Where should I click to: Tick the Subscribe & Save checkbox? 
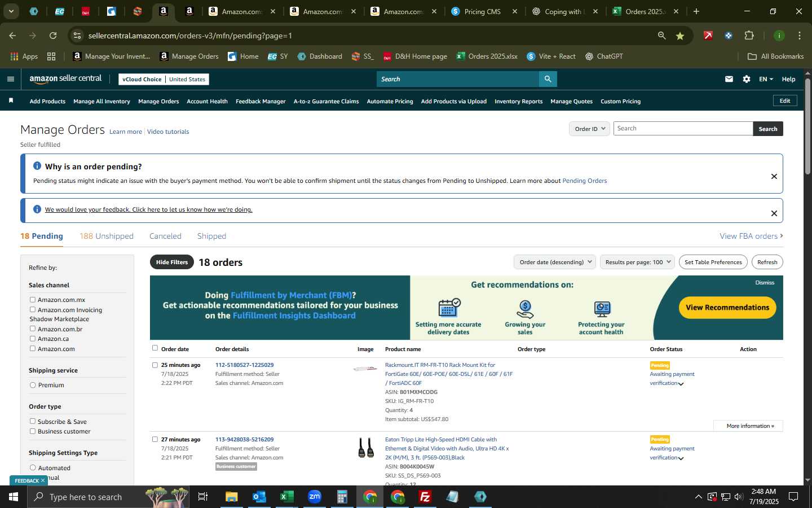coord(33,421)
